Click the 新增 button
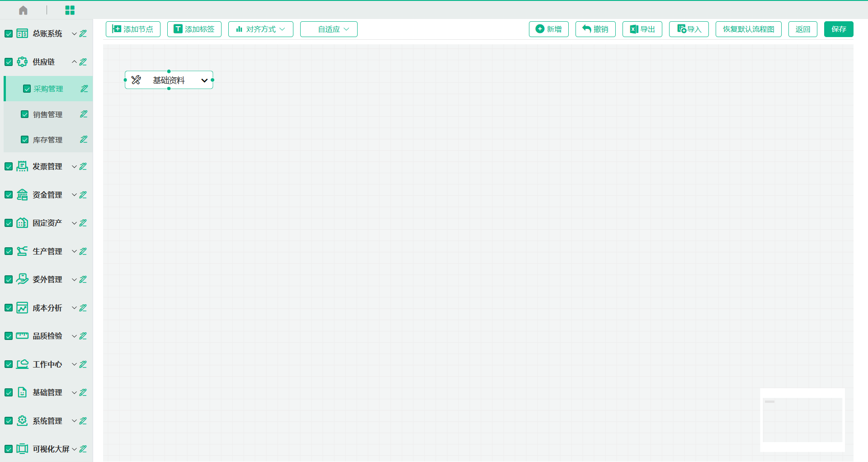This screenshot has height=462, width=868. click(x=549, y=29)
